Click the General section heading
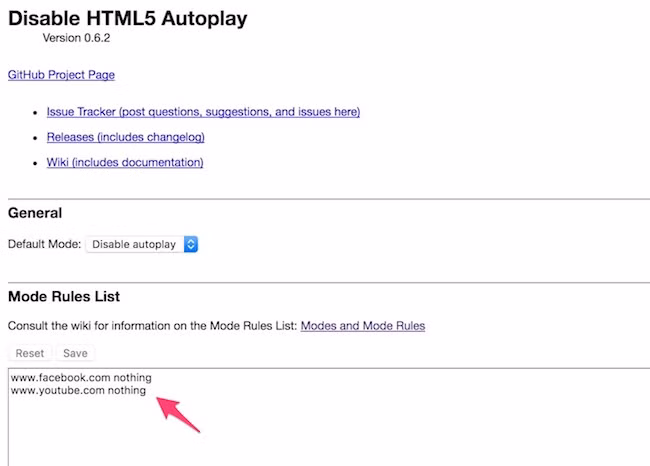Viewport: 650px width, 466px height. coord(35,213)
